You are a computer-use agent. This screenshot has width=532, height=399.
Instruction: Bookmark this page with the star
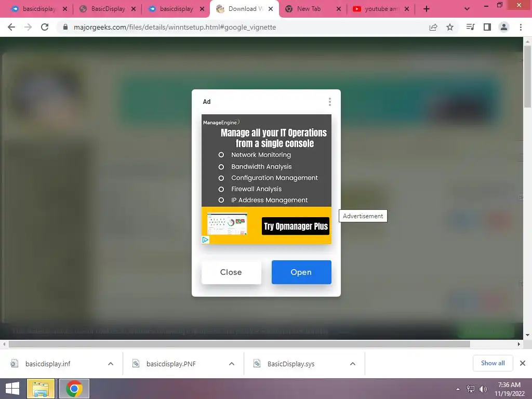(450, 27)
